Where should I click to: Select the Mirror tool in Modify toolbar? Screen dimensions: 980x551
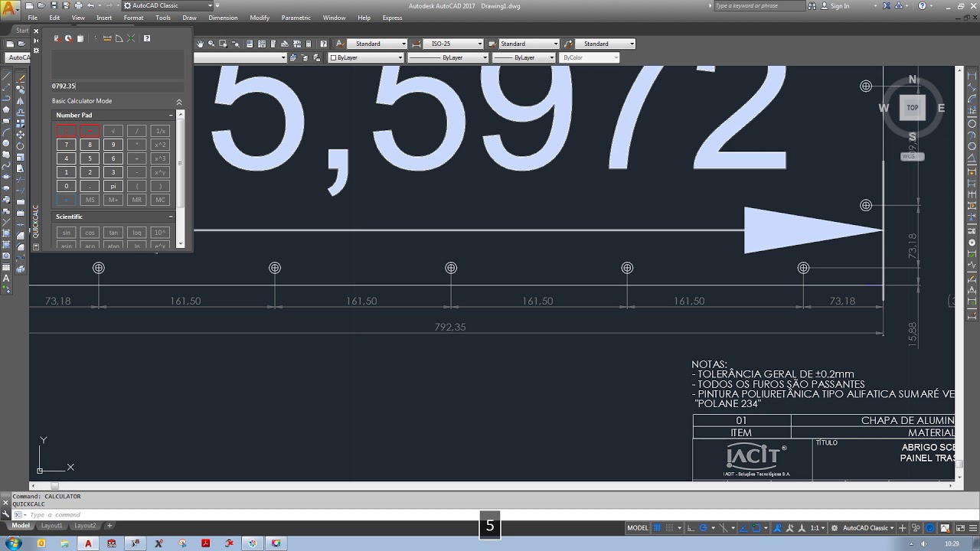click(21, 100)
